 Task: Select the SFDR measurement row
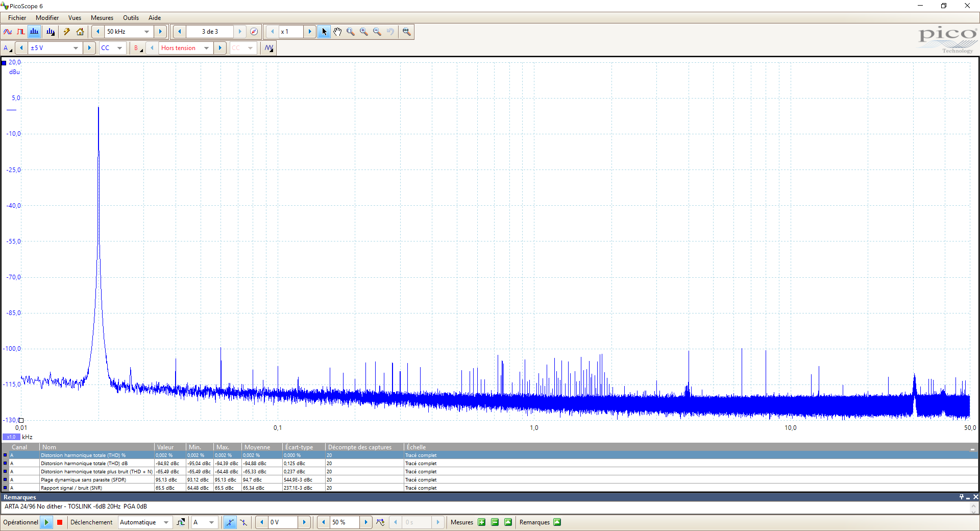pyautogui.click(x=489, y=480)
